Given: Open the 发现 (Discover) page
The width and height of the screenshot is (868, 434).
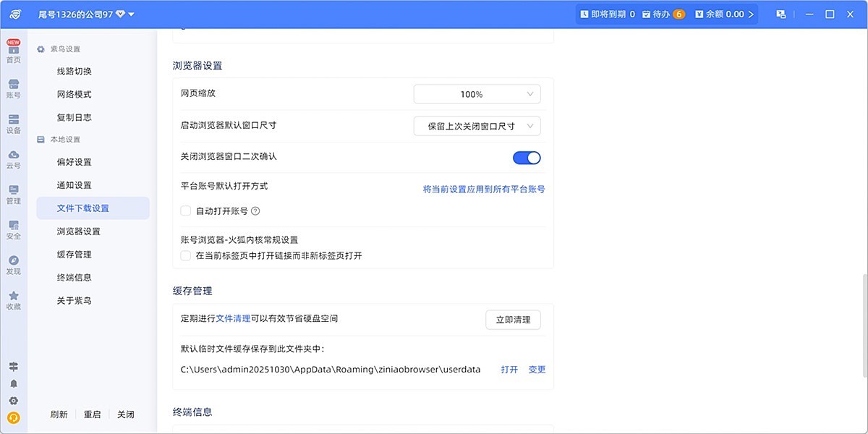Looking at the screenshot, I should coord(13,265).
